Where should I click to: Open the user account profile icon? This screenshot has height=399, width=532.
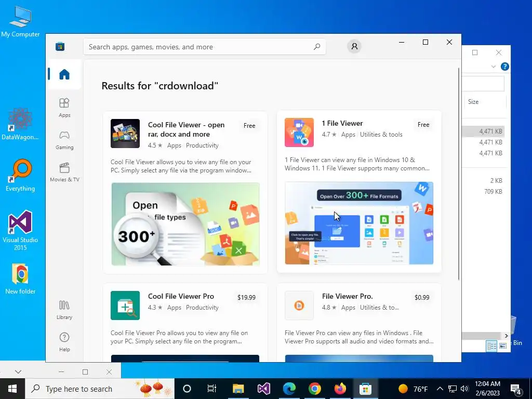(354, 46)
